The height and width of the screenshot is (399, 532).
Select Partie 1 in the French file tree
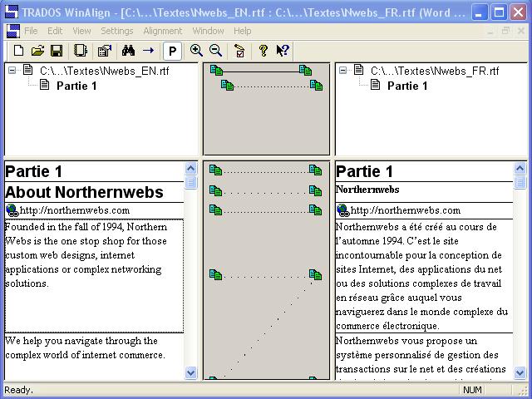(x=407, y=86)
